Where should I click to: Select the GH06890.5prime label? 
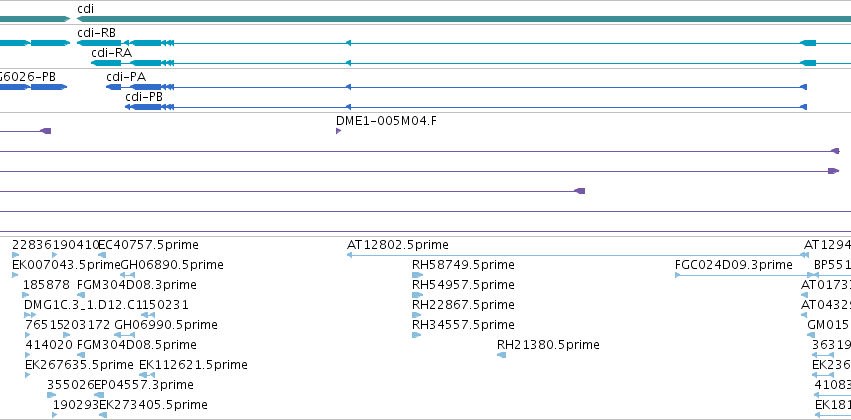(x=172, y=265)
